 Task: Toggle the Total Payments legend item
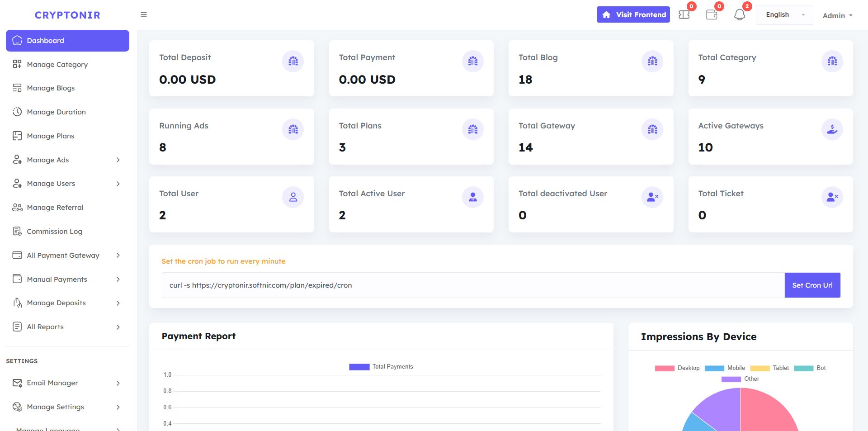tap(381, 367)
